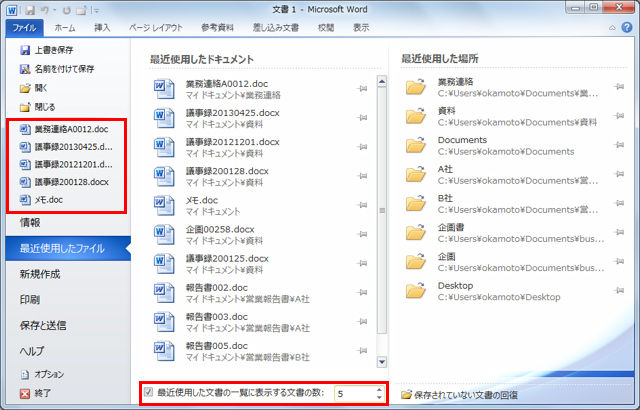
Task: Open 議事録20121201.d... from sidebar quick list
Action: click(67, 164)
